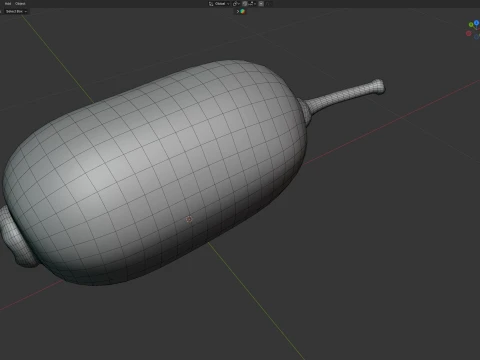Open the Add menu in viewport header
The width and height of the screenshot is (480, 360).
click(x=8, y=4)
